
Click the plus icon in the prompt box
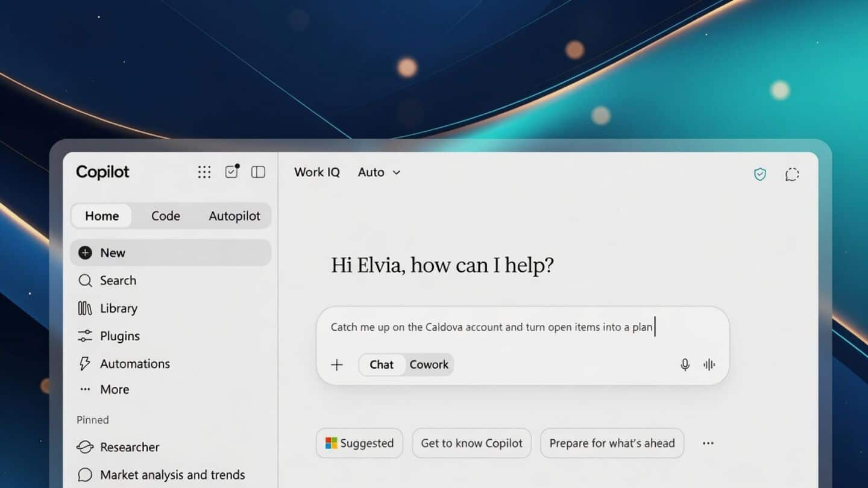pos(337,364)
